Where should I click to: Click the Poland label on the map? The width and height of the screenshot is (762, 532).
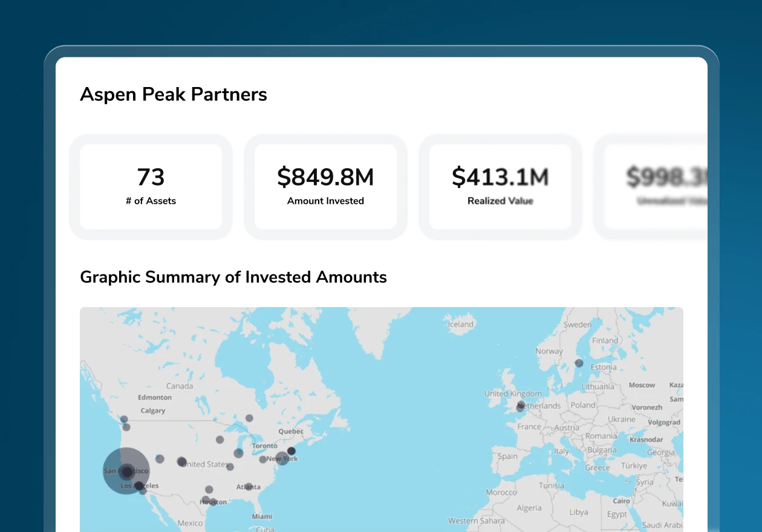(584, 405)
